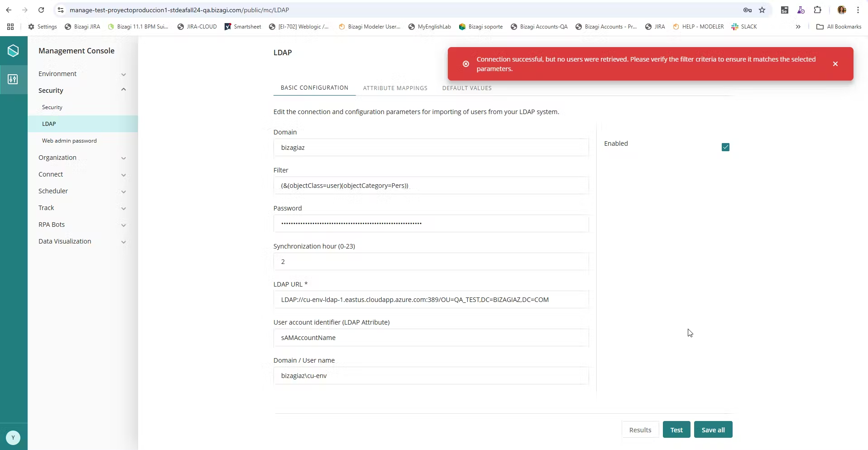
Task: Switch to the Attribute Mappings tab
Action: 395,88
